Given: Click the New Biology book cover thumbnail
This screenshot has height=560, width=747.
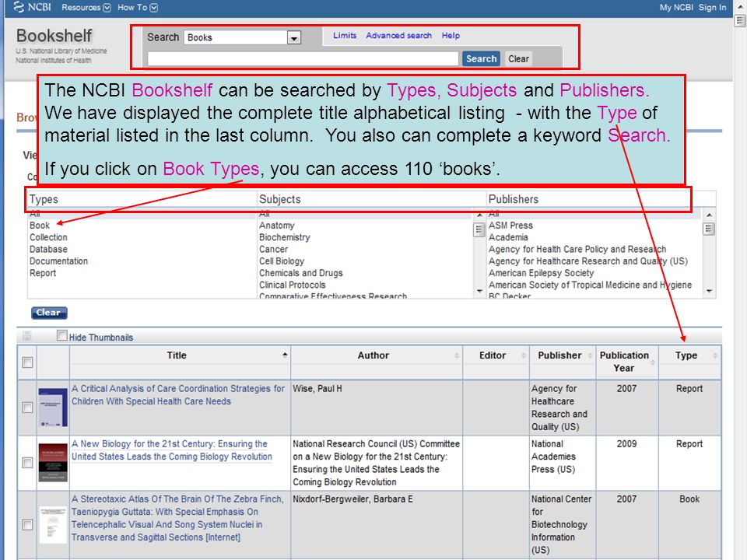Looking at the screenshot, I should point(53,462).
